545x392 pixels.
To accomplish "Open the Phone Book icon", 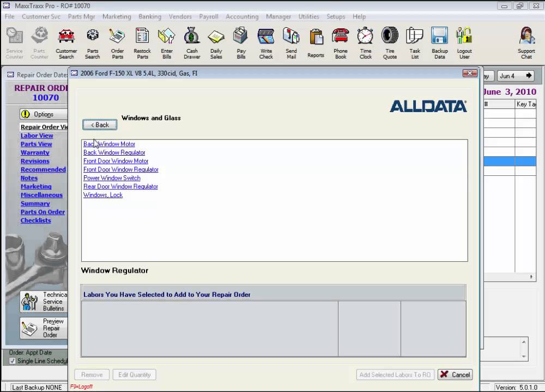I will point(341,42).
